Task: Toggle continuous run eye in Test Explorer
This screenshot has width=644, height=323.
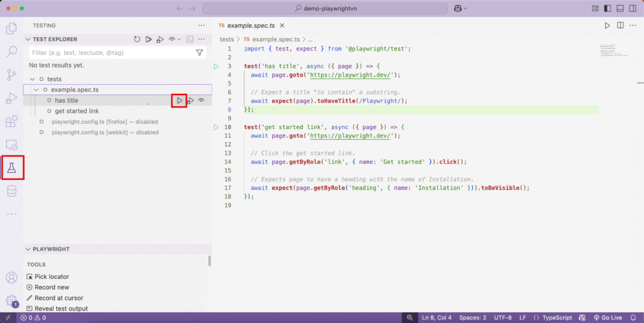Action: pos(172,39)
